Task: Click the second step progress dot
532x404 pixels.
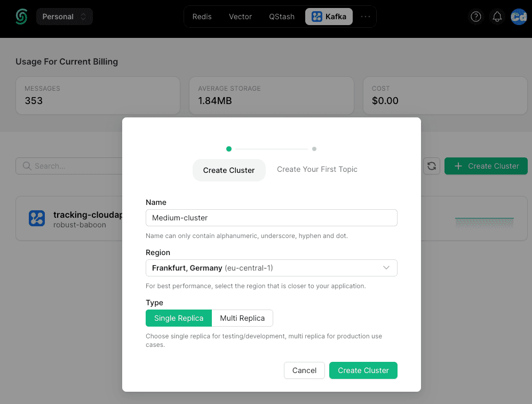Action: [x=314, y=149]
